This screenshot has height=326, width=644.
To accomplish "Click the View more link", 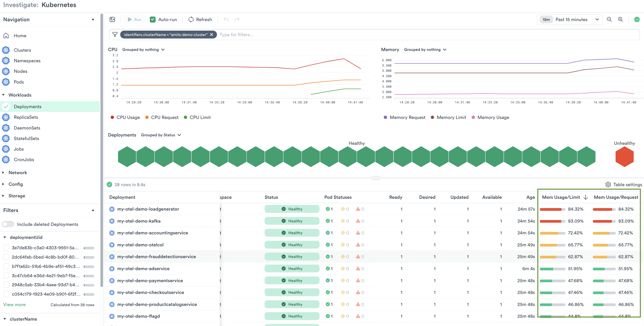I will point(14,304).
